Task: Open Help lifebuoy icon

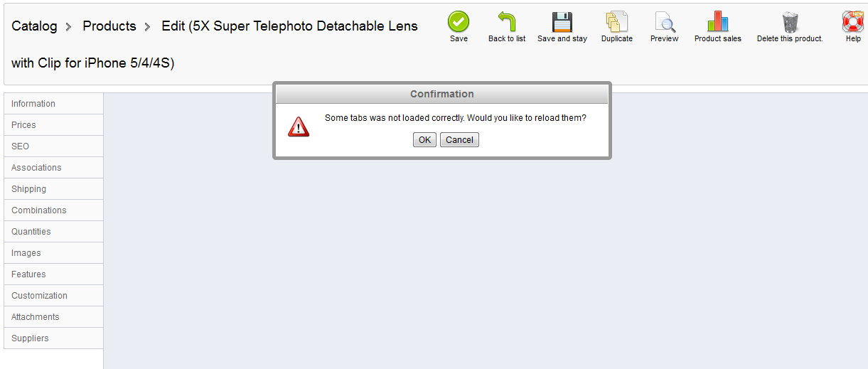Action: (x=853, y=22)
